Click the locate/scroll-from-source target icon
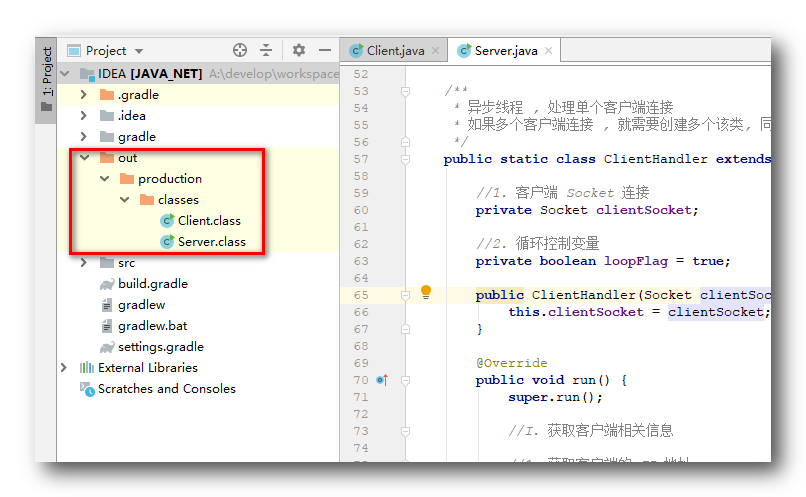 [240, 50]
